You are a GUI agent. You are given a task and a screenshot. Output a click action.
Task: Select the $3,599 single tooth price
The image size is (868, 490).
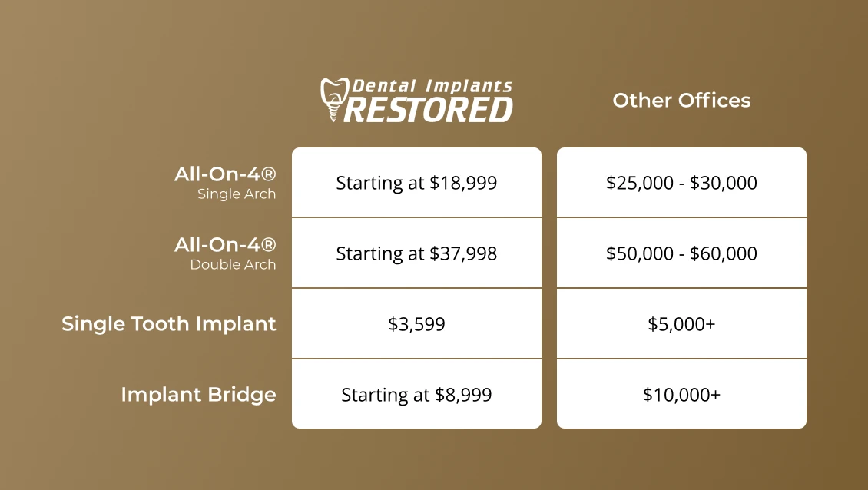416,324
